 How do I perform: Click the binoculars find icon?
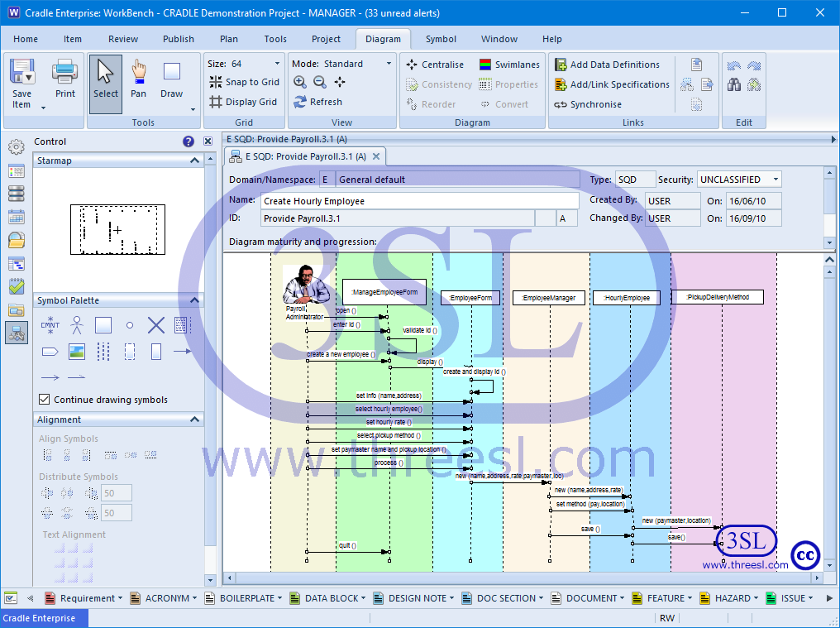734,84
